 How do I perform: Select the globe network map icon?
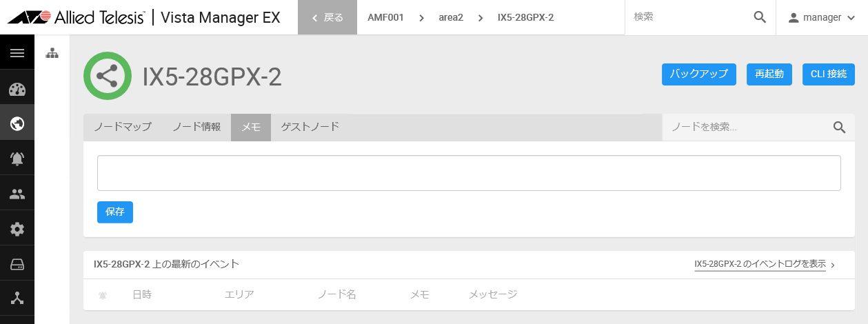[17, 123]
